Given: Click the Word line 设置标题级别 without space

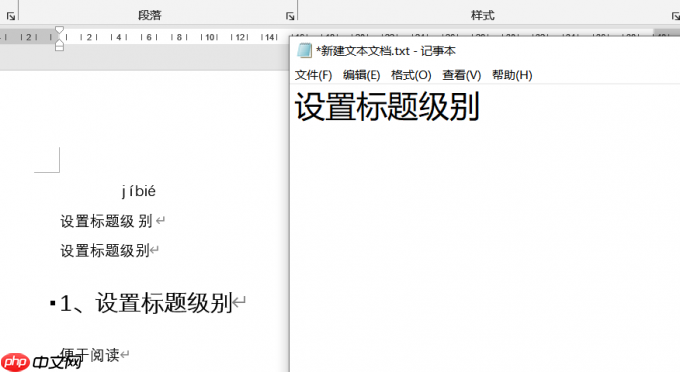Looking at the screenshot, I should click(x=105, y=251).
